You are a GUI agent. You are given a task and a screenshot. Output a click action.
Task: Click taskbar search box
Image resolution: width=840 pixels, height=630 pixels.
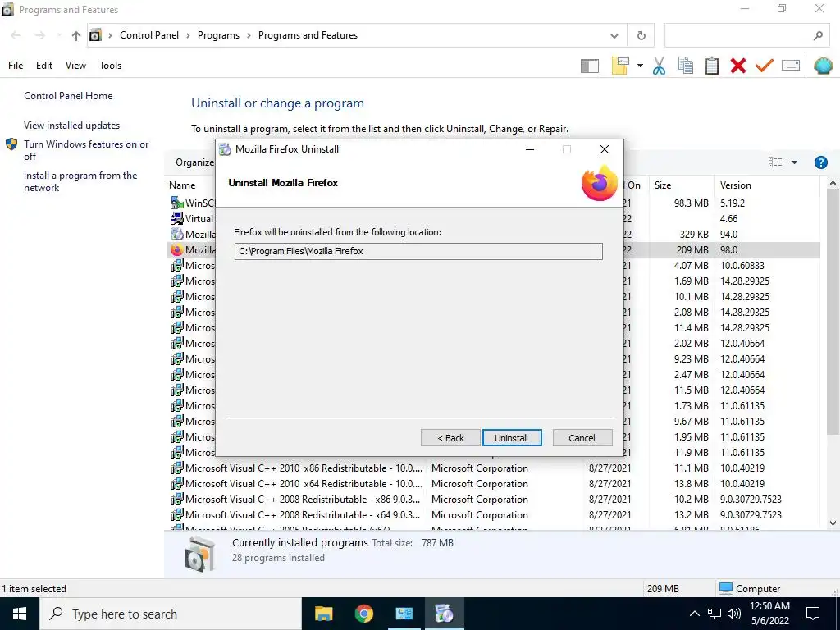[x=171, y=614]
